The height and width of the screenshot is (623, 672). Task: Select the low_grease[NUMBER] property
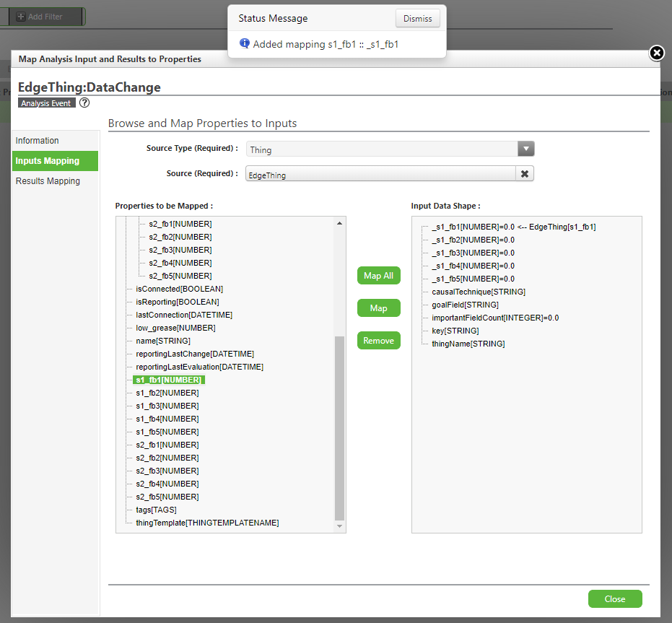175,328
